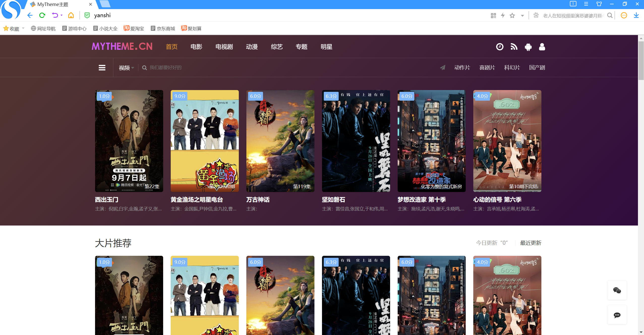Open the floating WeChat icon button
The width and height of the screenshot is (644, 335).
pyautogui.click(x=617, y=290)
